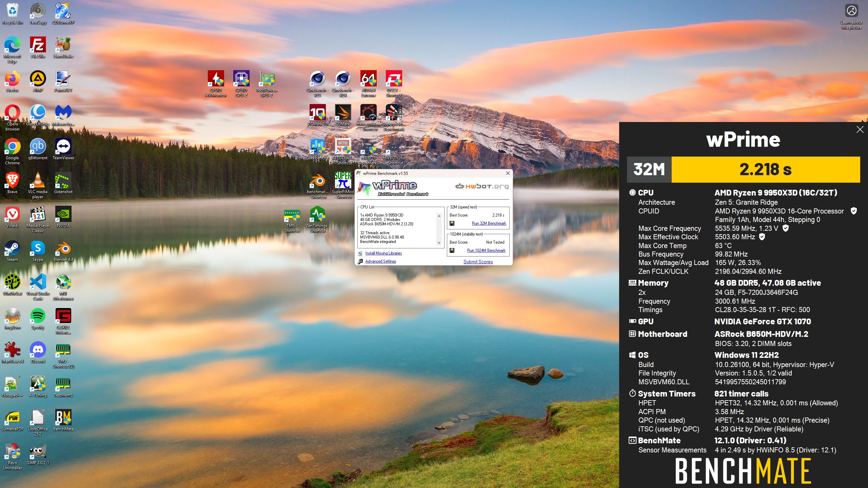This screenshot has height=488, width=868.
Task: Click Submit Scores link in wPrime
Action: 478,262
